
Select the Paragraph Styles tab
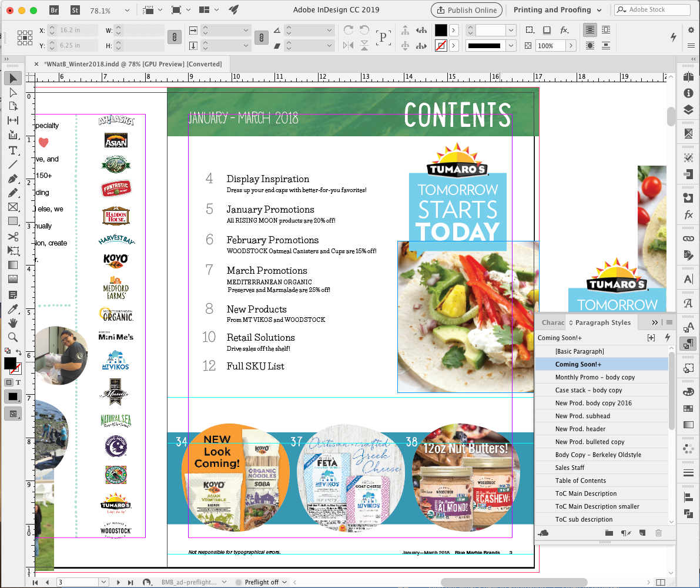pyautogui.click(x=602, y=322)
